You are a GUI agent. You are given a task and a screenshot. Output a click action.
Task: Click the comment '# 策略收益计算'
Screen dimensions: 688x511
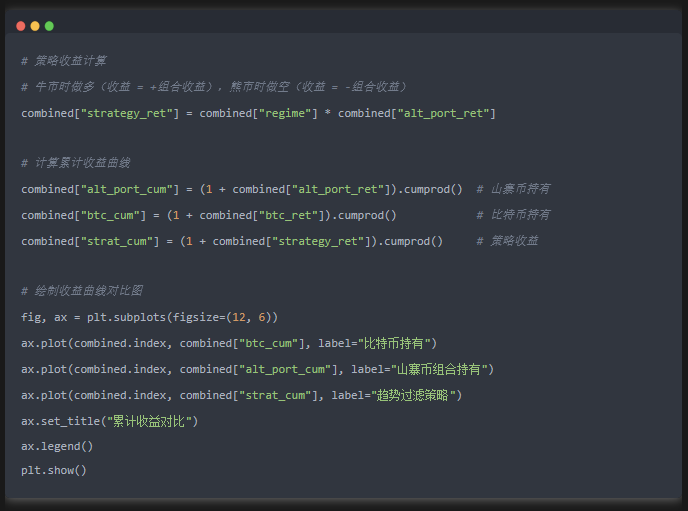click(x=64, y=61)
